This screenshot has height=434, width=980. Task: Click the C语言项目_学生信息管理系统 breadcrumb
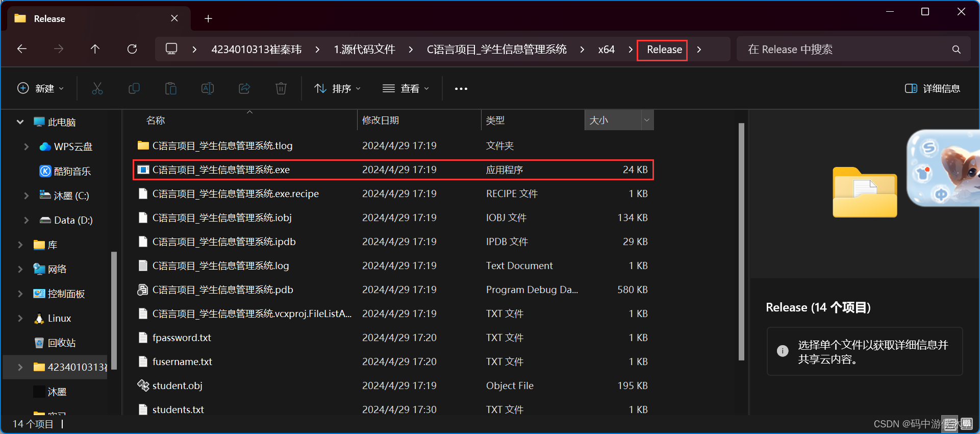(496, 50)
